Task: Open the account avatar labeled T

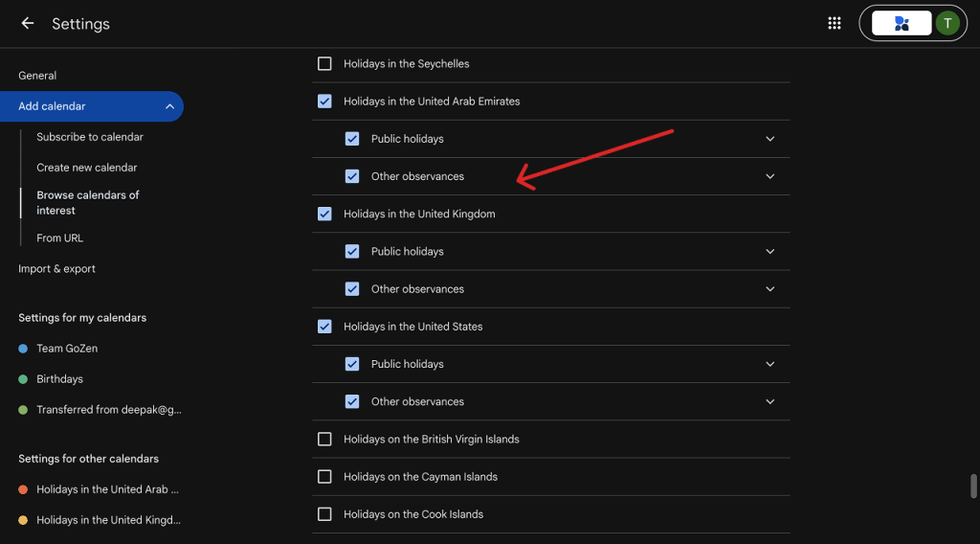Action: coord(947,24)
